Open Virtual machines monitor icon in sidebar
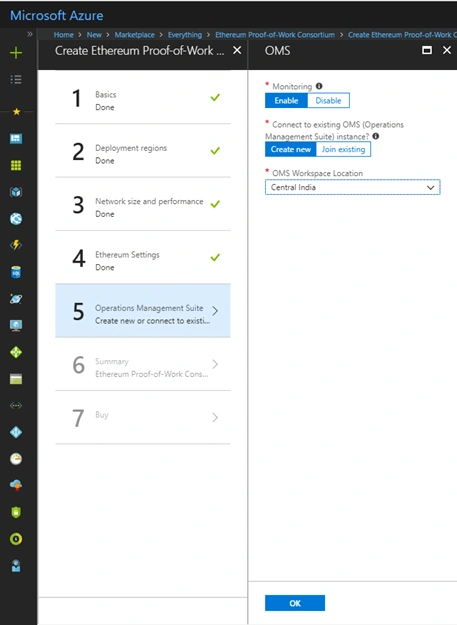This screenshot has height=625, width=457. coord(16,325)
